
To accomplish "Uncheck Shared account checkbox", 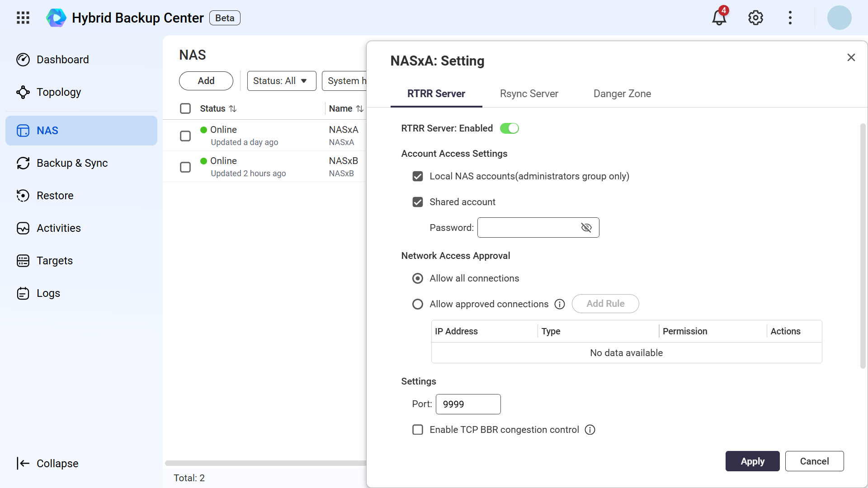I will [418, 202].
